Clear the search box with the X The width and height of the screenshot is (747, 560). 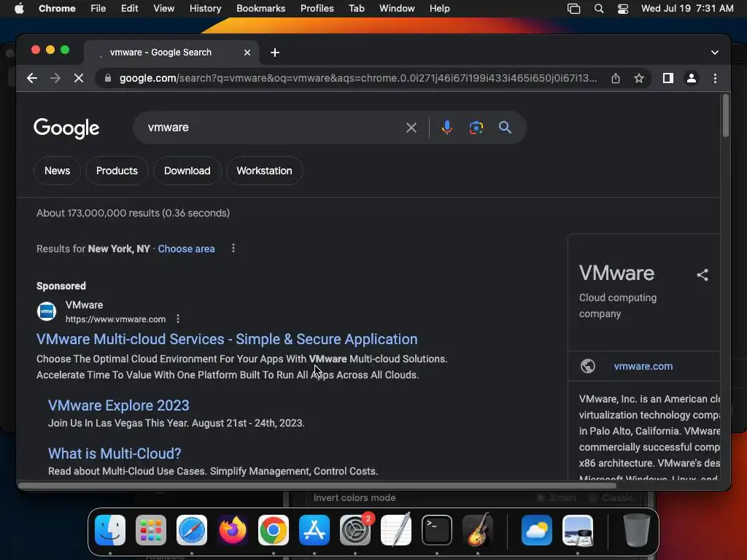coord(411,128)
